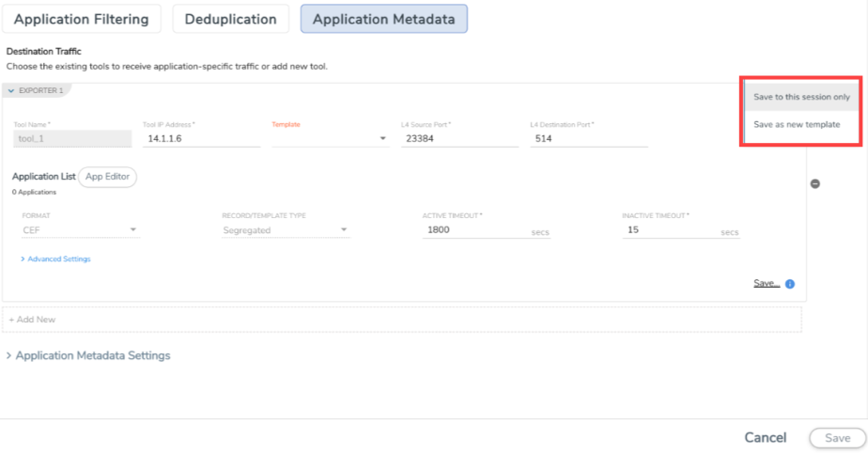Click the minus icon to remove exporter
Screen dimensions: 868x455
pyautogui.click(x=815, y=183)
